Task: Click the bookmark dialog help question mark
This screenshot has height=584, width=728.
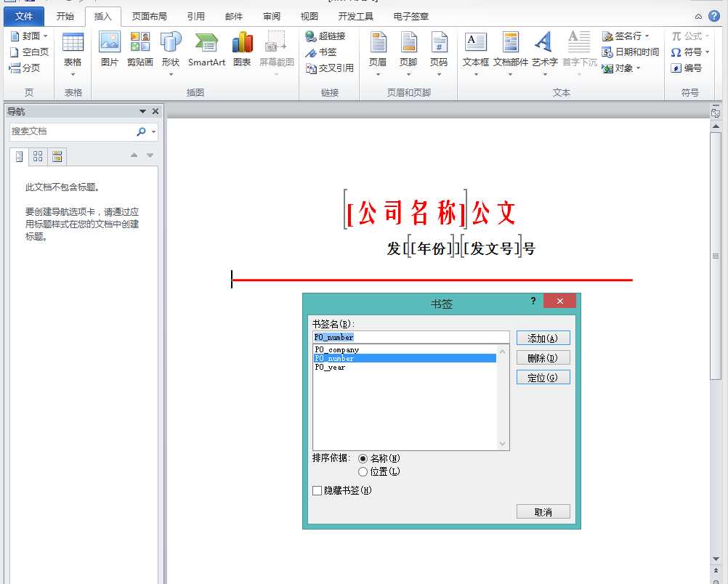Action: (533, 301)
